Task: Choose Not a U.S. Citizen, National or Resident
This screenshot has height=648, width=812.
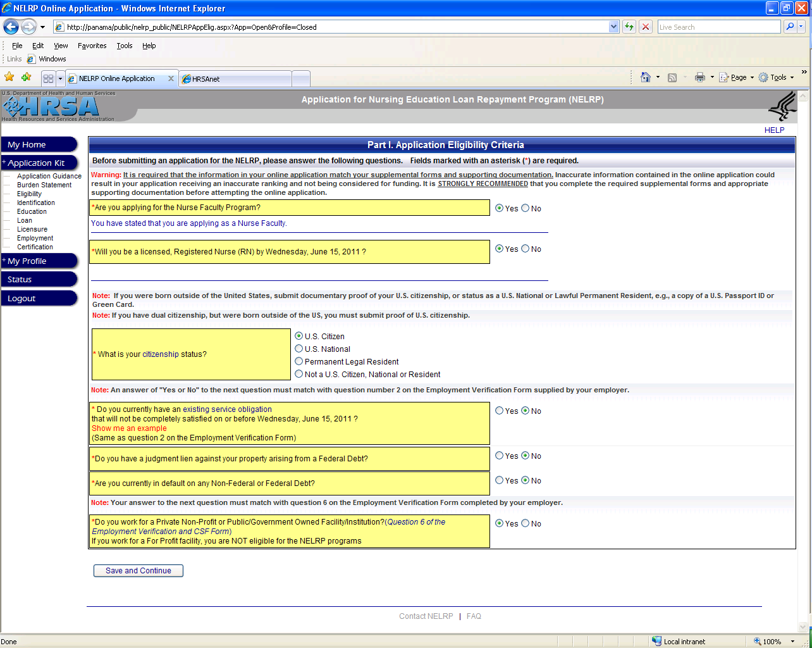Action: 299,374
